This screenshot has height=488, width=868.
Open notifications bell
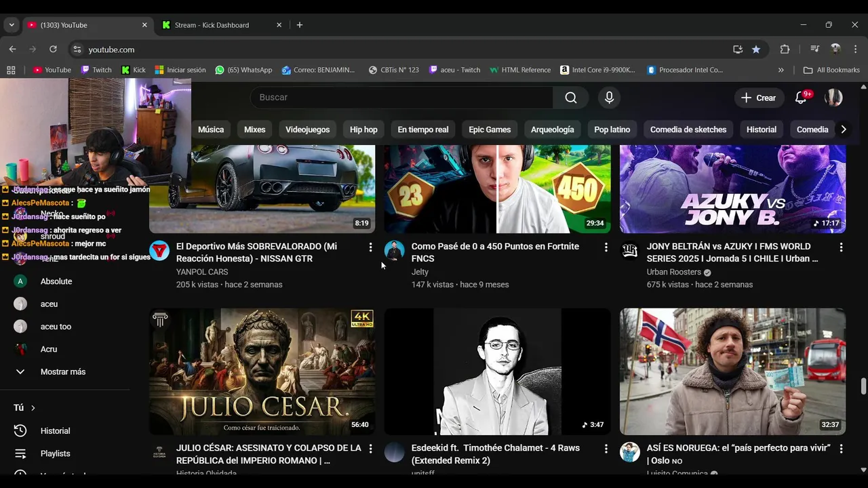pyautogui.click(x=801, y=98)
